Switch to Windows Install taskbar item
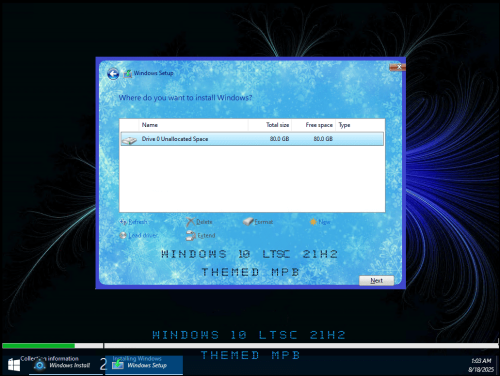Image resolution: width=500 pixels, height=376 pixels. pyautogui.click(x=65, y=365)
